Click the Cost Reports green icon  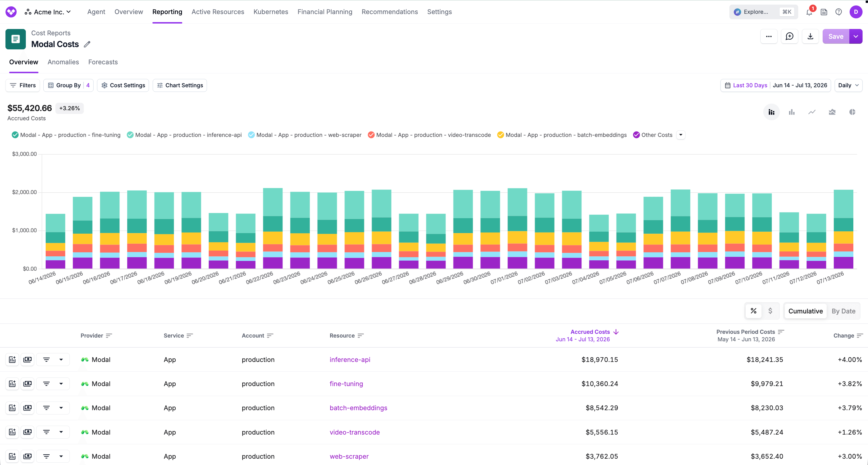(x=15, y=39)
